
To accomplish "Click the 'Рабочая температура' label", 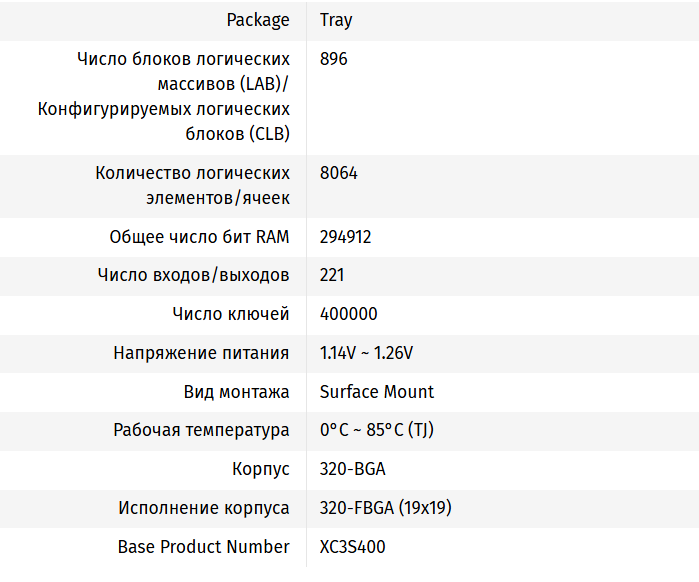I will pyautogui.click(x=201, y=430).
